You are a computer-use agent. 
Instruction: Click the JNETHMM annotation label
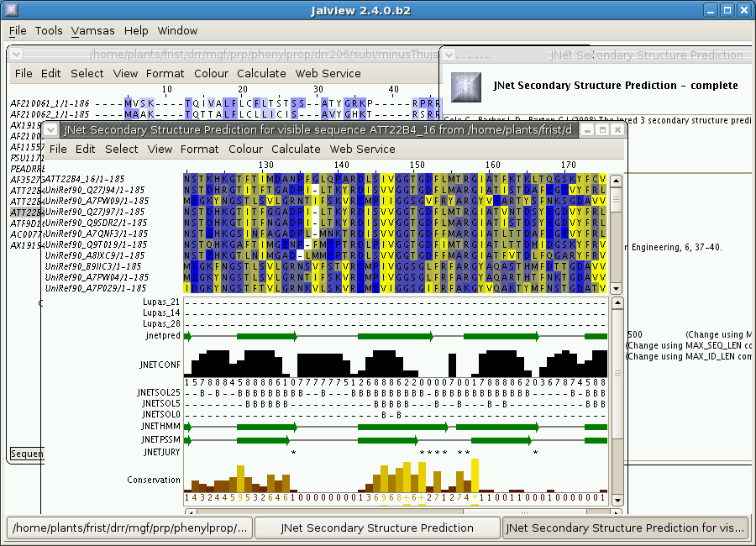point(160,427)
